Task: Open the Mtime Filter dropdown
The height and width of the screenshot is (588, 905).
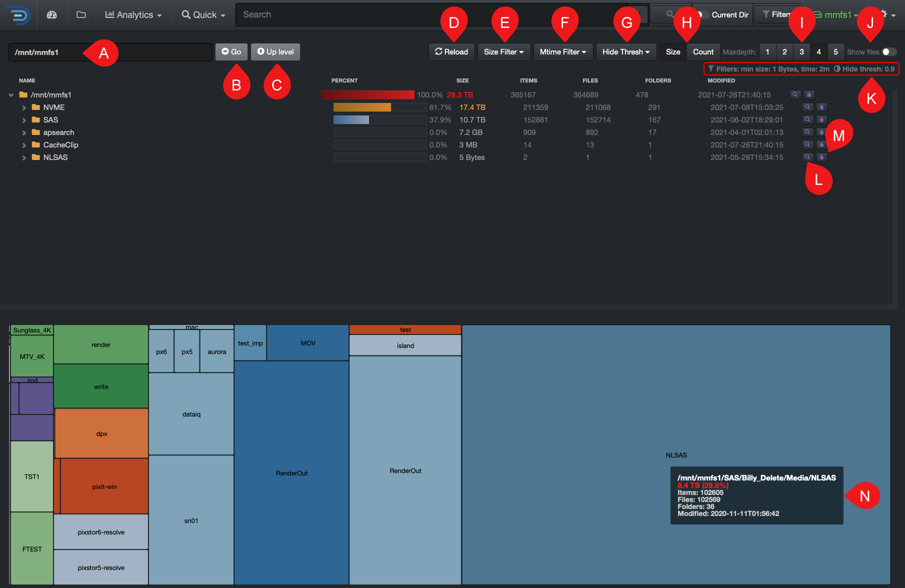Action: pyautogui.click(x=563, y=51)
